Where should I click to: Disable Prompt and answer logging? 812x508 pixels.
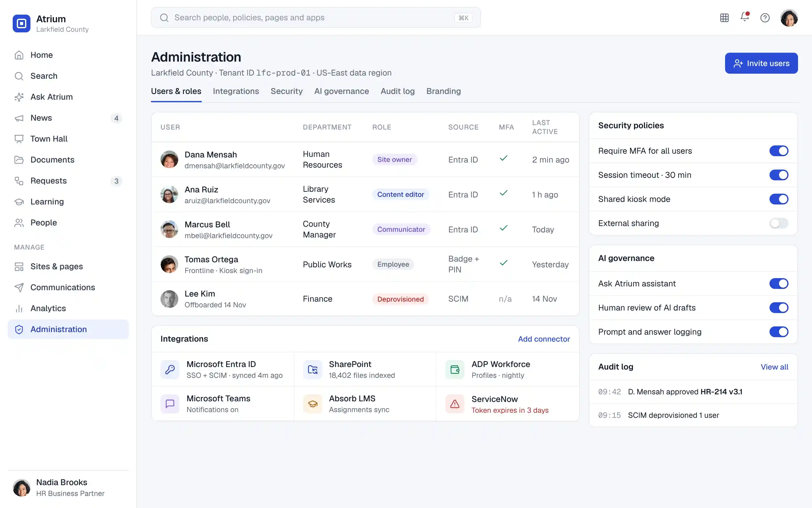(x=778, y=332)
